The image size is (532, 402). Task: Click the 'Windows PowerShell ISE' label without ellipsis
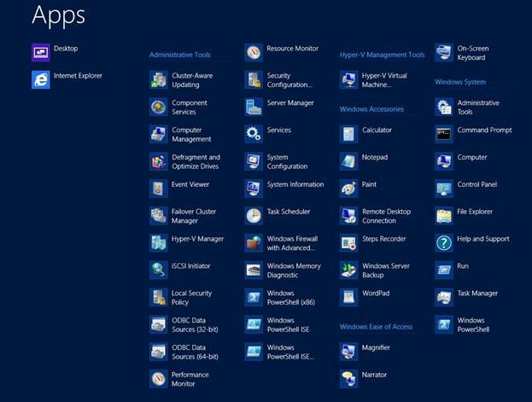[x=288, y=324]
